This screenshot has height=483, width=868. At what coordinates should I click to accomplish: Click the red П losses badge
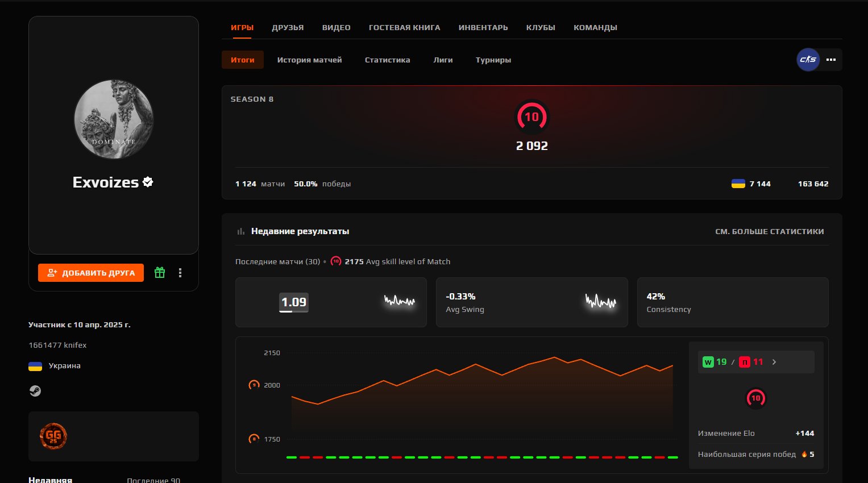[x=745, y=362]
